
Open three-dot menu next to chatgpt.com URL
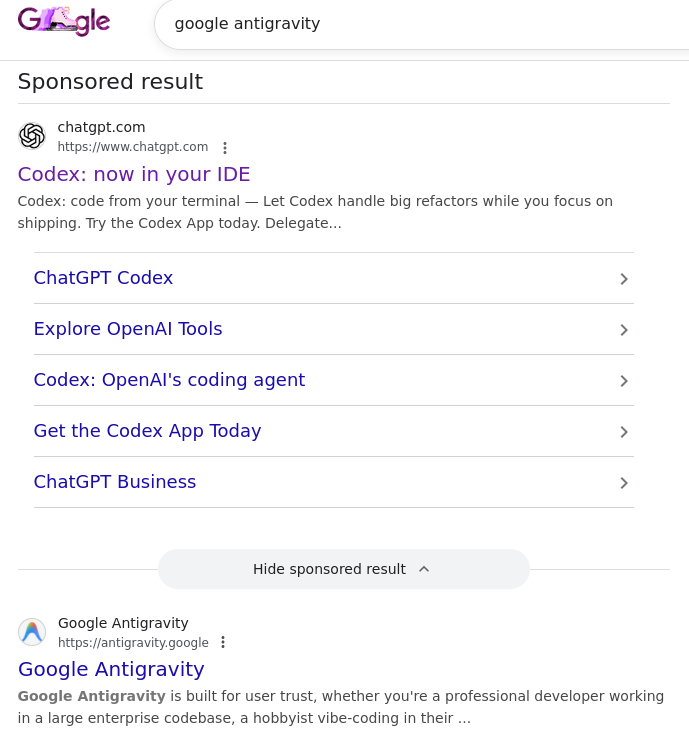225,148
